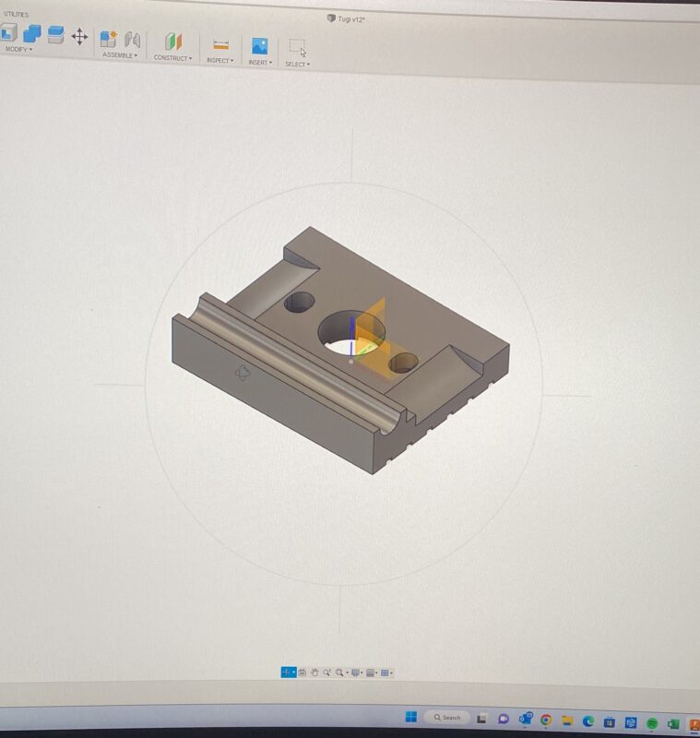Activate the Move/Copy arrows tool

point(79,36)
